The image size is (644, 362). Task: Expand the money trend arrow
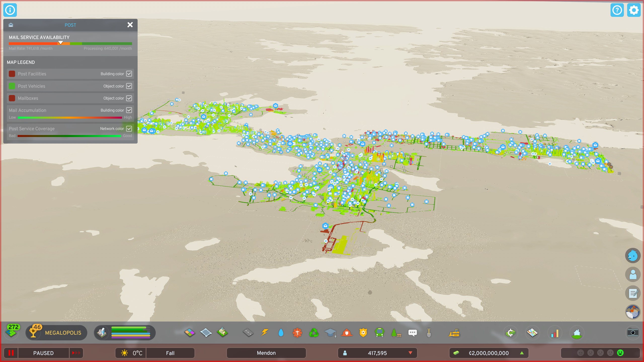[x=522, y=353]
